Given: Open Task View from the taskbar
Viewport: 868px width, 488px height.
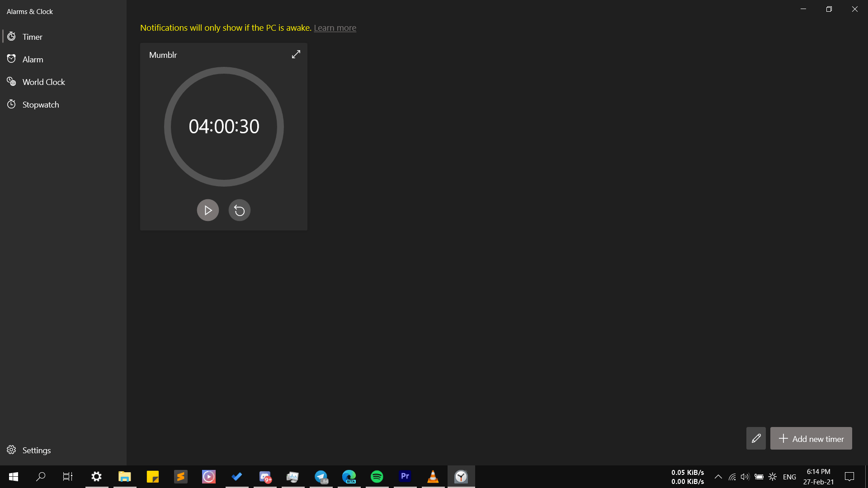Looking at the screenshot, I should [x=67, y=477].
